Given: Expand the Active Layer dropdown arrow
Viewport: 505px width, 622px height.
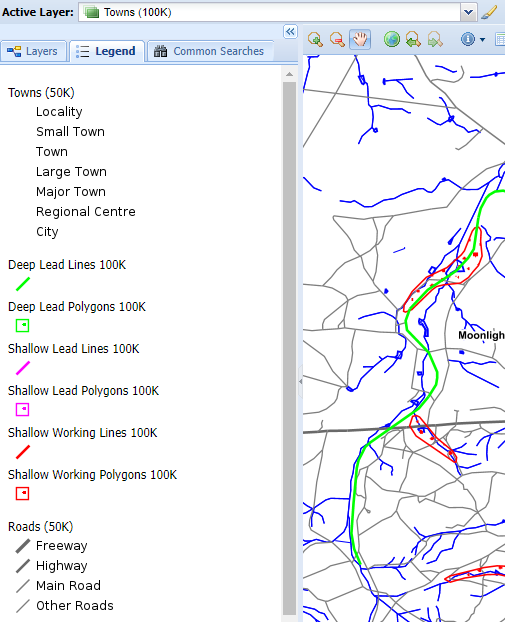Looking at the screenshot, I should (x=468, y=12).
